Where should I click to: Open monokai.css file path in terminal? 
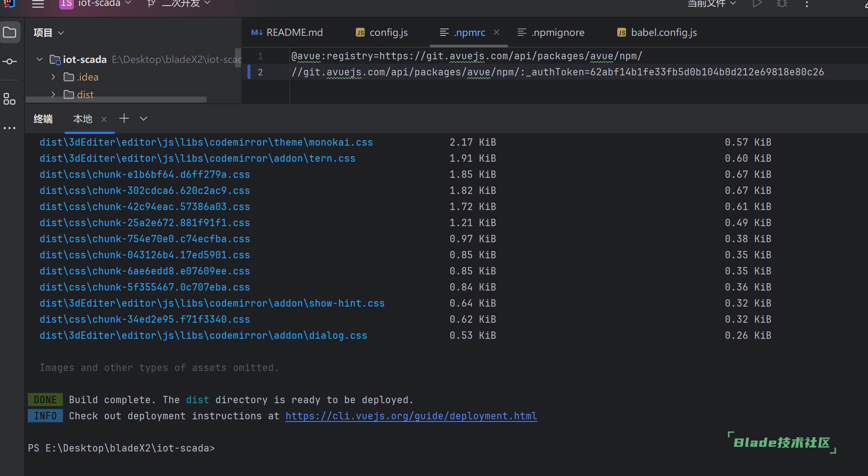206,142
